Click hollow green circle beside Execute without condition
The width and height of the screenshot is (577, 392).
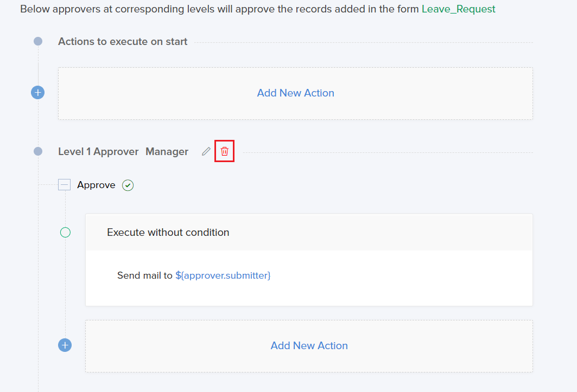[x=65, y=233]
